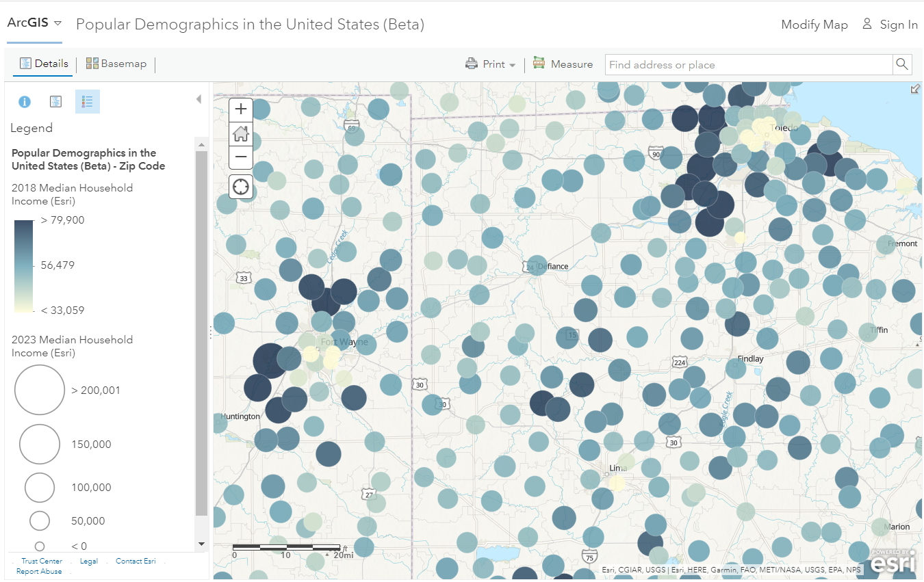The image size is (924, 582).
Task: Click the Tiffin city label
Action: click(x=879, y=330)
